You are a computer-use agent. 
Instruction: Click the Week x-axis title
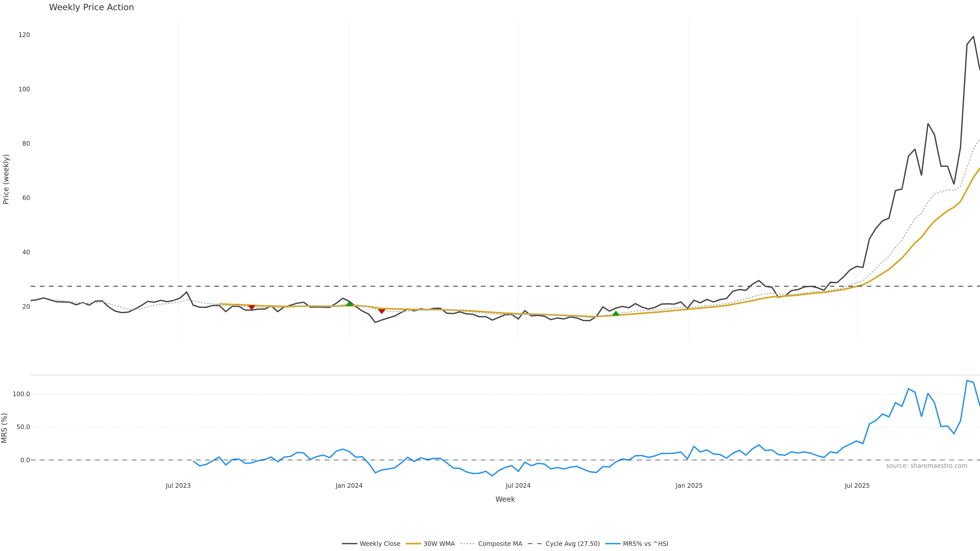pyautogui.click(x=505, y=499)
